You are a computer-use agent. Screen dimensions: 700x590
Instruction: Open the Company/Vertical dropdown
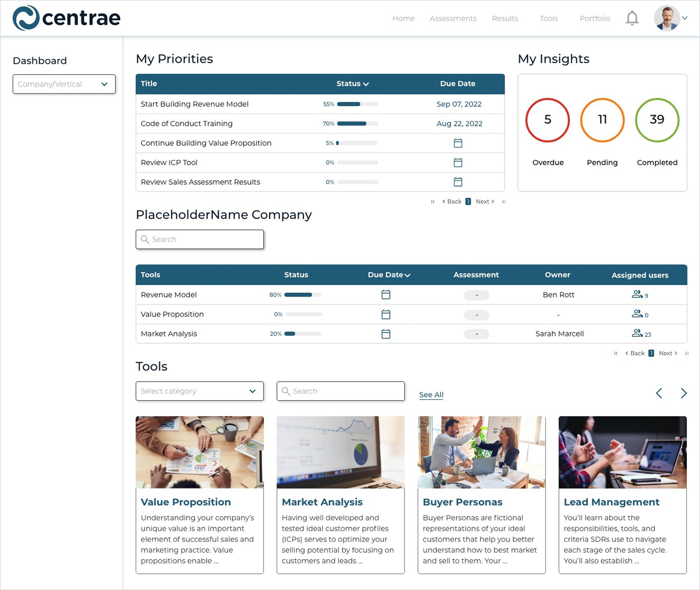pyautogui.click(x=64, y=84)
